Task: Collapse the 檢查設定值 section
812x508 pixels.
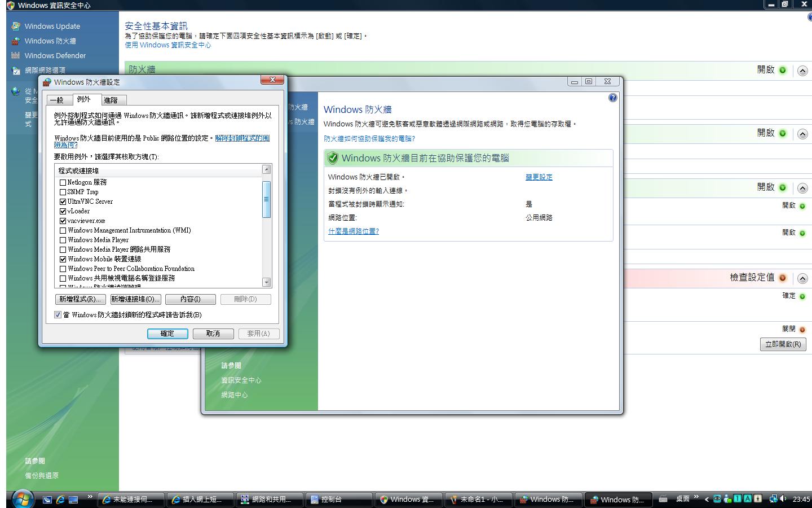Action: tap(802, 279)
